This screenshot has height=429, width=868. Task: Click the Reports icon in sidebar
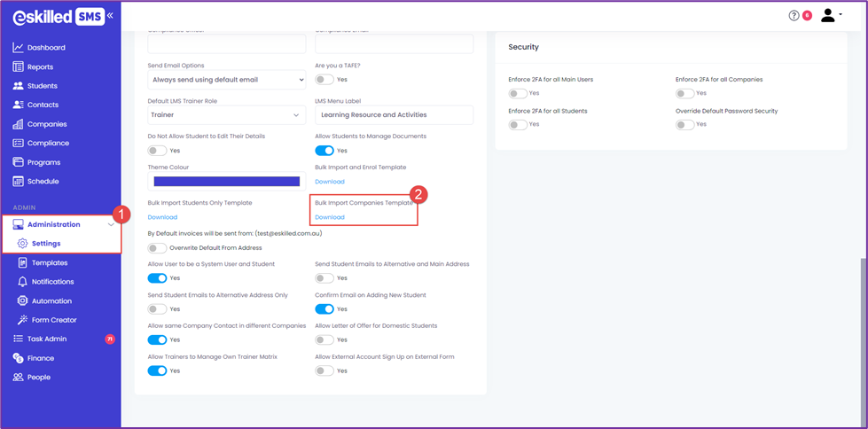(x=18, y=67)
